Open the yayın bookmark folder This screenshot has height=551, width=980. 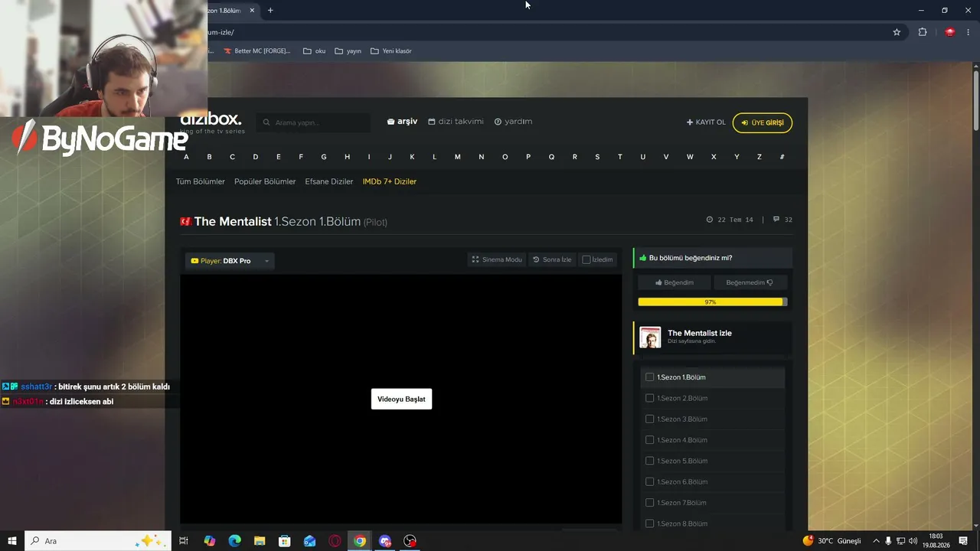(x=348, y=51)
